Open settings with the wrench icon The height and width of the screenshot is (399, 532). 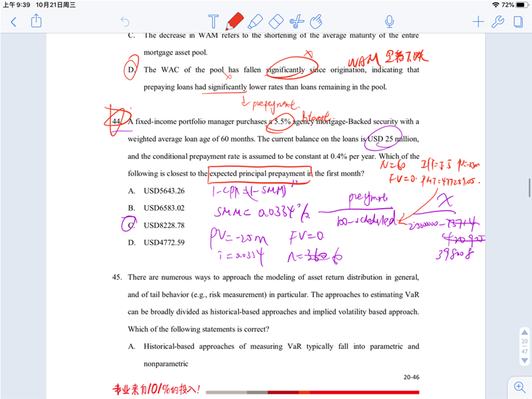point(497,22)
